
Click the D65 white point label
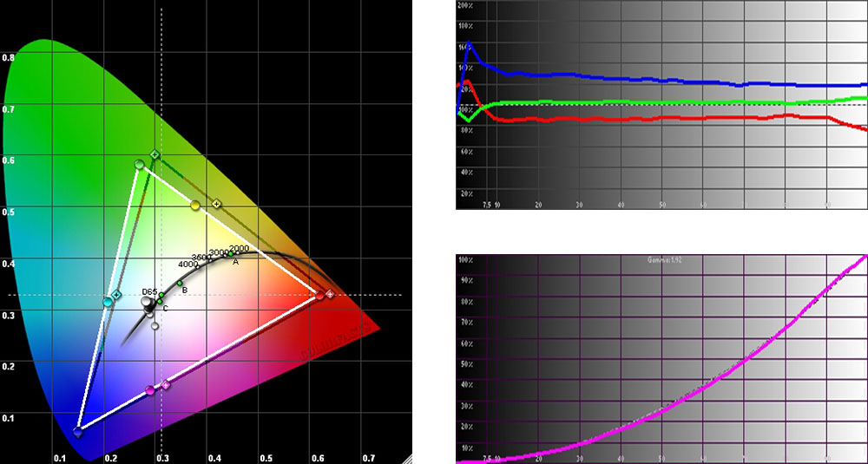coord(149,291)
